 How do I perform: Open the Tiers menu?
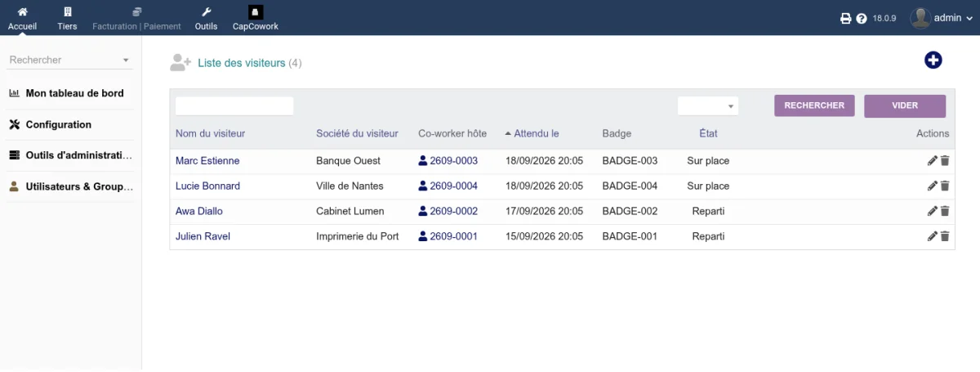(68, 18)
